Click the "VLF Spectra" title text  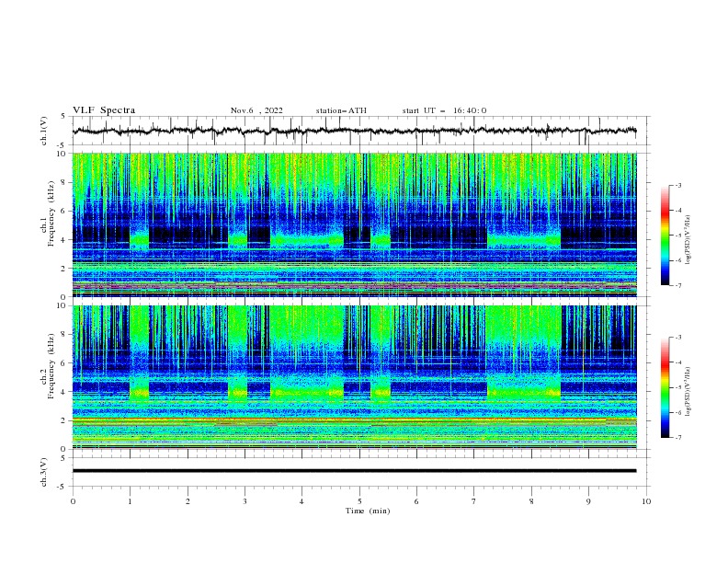pos(104,110)
